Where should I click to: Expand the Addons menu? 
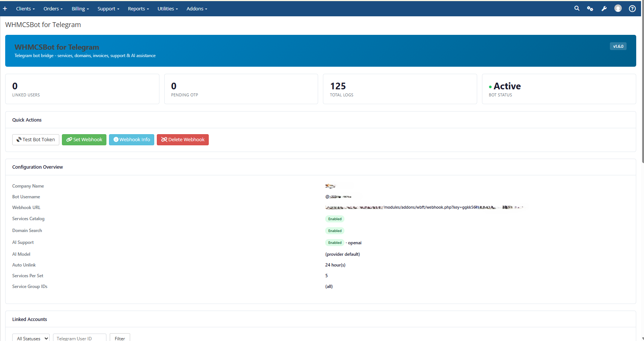coord(197,9)
